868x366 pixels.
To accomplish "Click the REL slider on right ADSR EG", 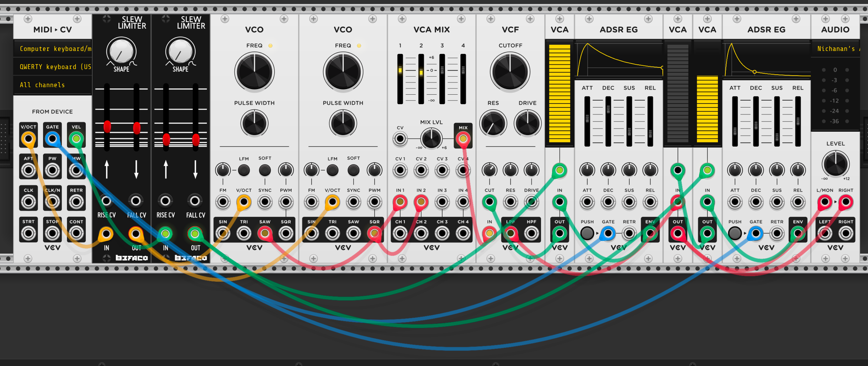I will 798,121.
